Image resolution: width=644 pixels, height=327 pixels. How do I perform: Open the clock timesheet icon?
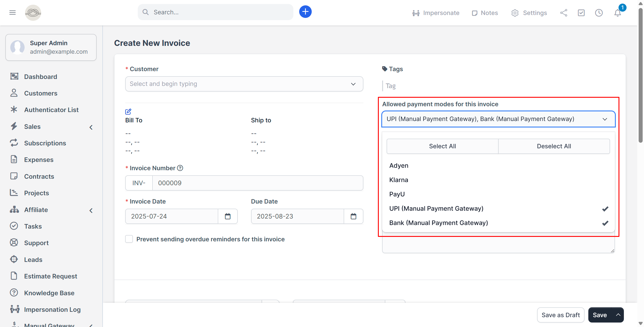click(599, 13)
